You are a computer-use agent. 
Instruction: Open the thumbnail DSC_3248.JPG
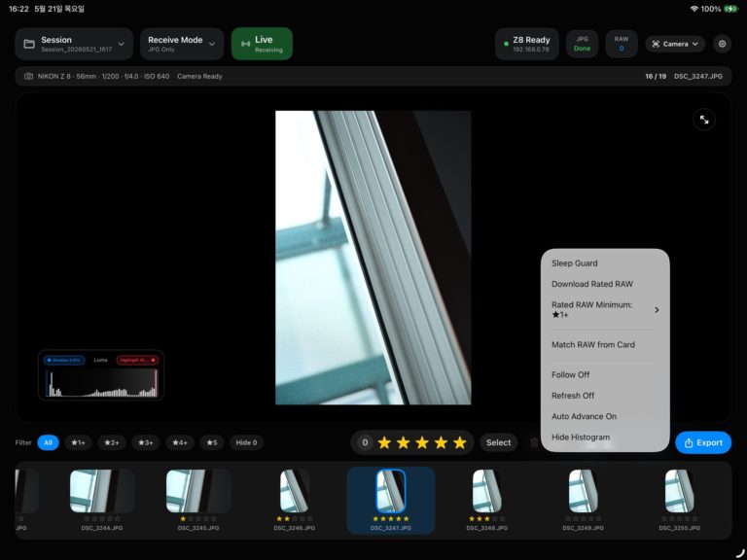tap(487, 499)
